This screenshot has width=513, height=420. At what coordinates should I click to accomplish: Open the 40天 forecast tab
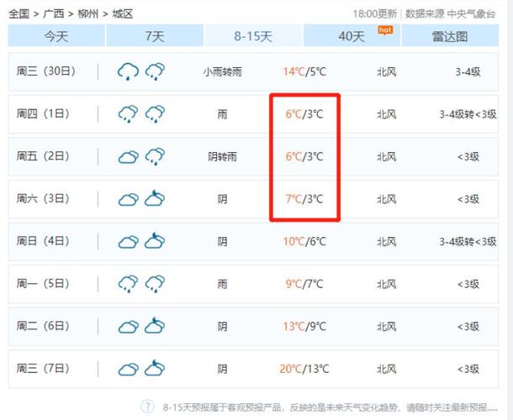352,35
